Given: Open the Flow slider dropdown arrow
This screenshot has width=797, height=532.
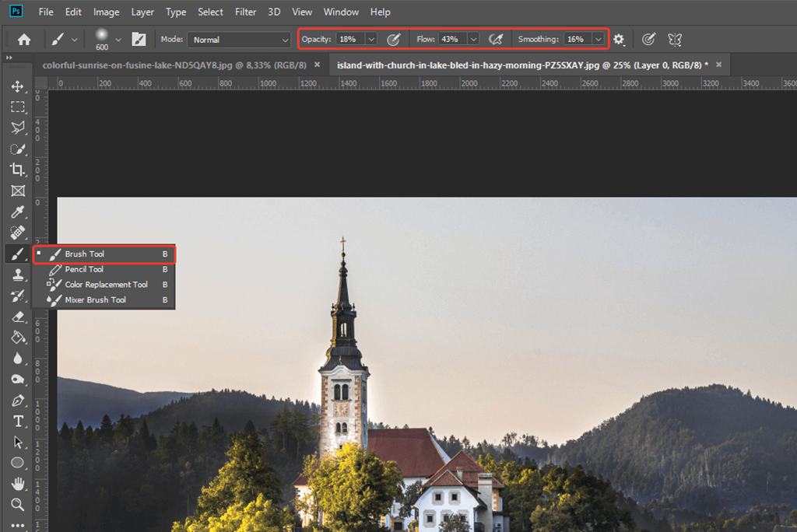Looking at the screenshot, I should pos(473,39).
